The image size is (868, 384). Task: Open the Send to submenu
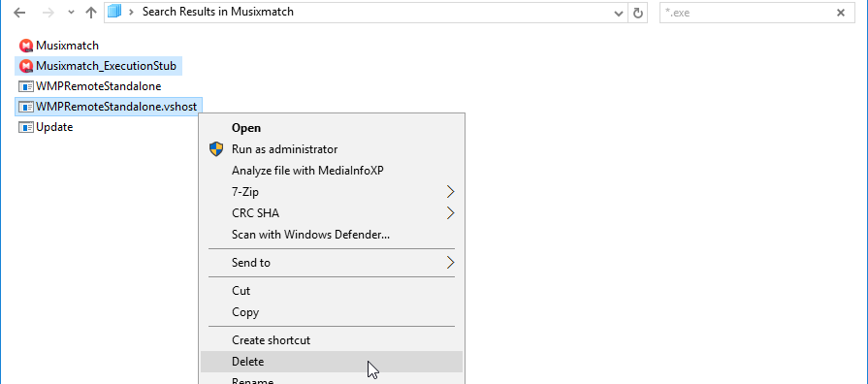(x=332, y=263)
